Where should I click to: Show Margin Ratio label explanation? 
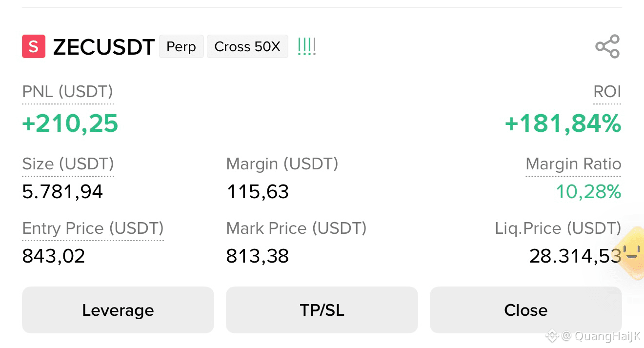pyautogui.click(x=573, y=164)
